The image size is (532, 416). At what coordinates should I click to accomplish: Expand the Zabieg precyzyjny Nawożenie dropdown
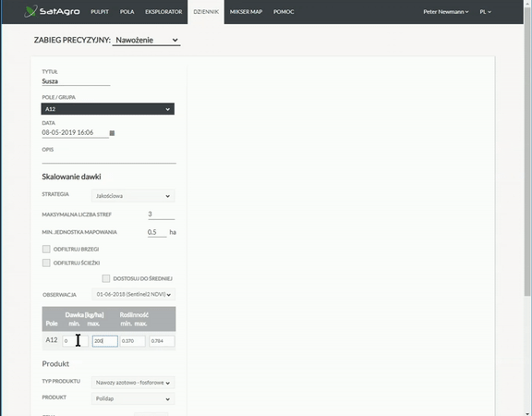(146, 40)
